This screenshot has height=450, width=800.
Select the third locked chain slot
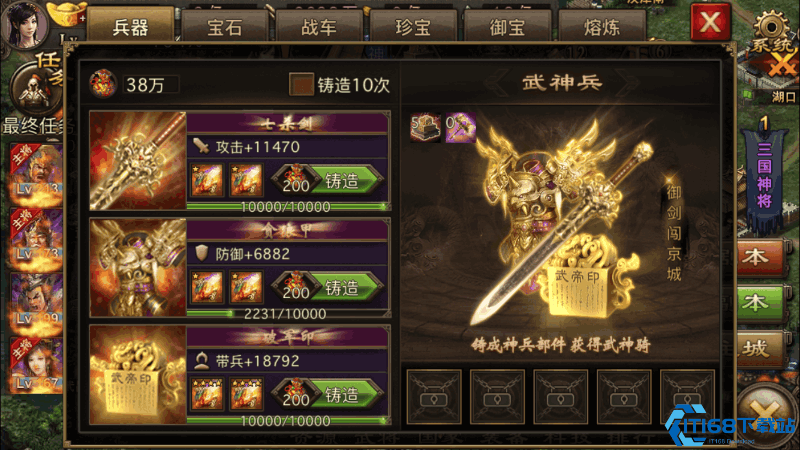[x=561, y=397]
